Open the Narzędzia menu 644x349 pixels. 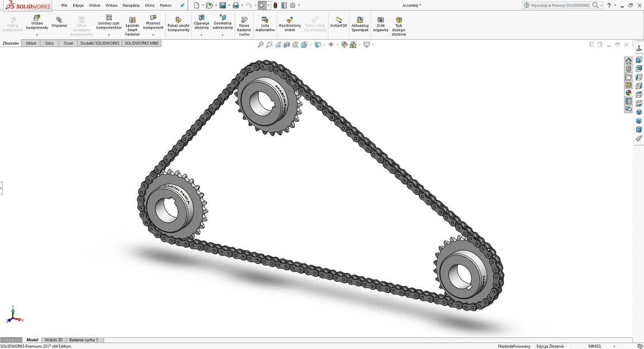pyautogui.click(x=130, y=5)
